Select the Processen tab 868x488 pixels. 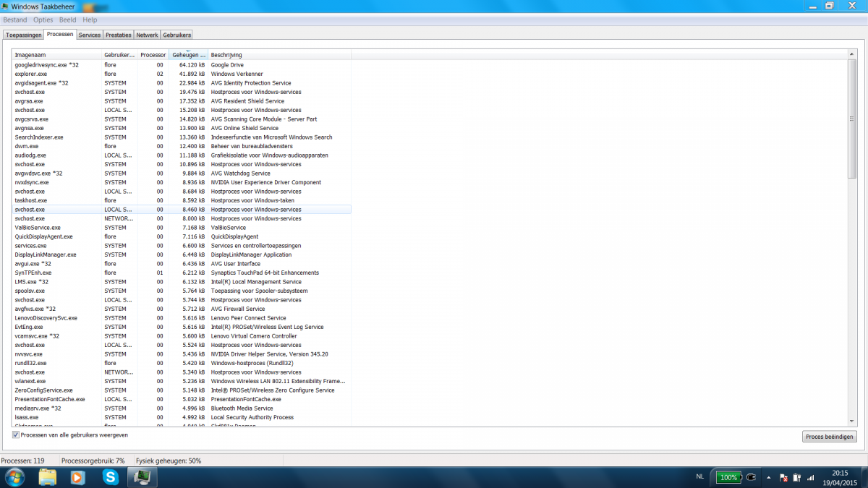coord(60,34)
